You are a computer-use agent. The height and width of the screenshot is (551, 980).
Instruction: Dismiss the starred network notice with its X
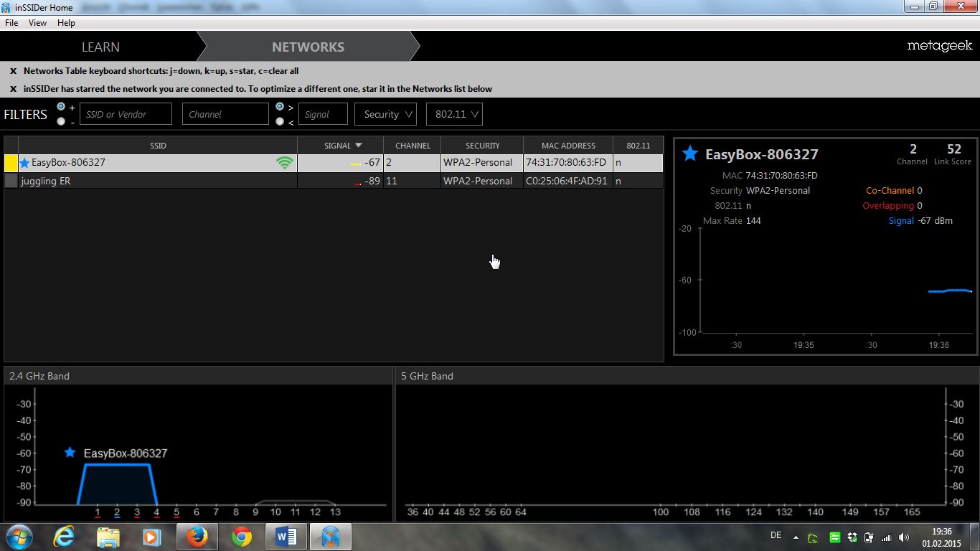13,89
